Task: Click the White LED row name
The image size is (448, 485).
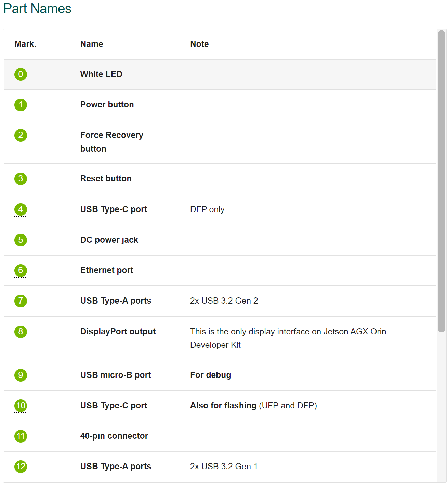Action: (101, 74)
